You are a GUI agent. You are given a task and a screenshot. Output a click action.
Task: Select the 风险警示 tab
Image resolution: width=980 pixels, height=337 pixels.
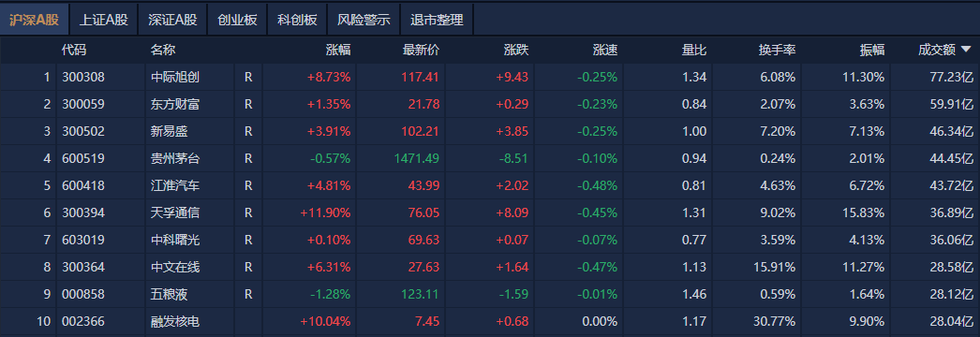coord(364,20)
